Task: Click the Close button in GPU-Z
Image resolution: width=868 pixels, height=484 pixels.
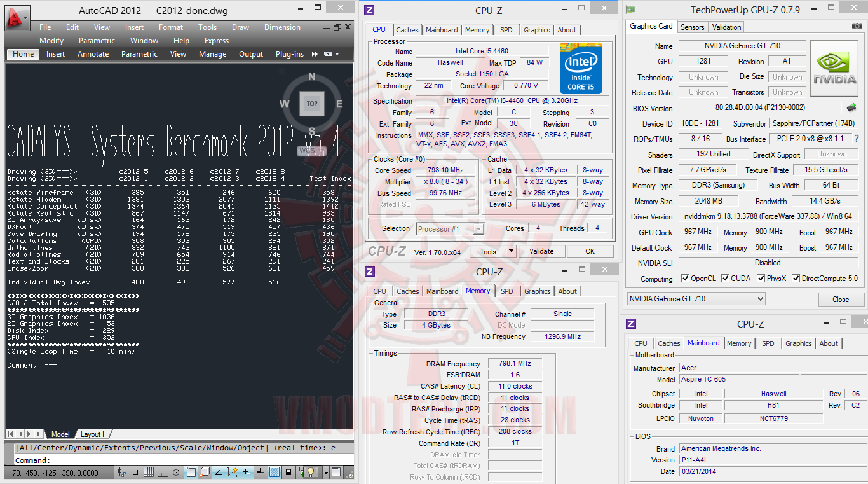Action: (x=841, y=300)
